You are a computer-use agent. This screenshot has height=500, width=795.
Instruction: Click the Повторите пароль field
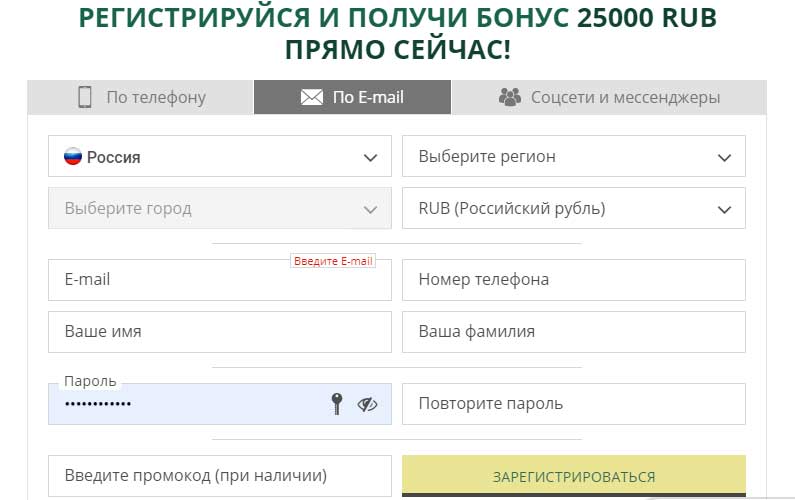point(574,404)
